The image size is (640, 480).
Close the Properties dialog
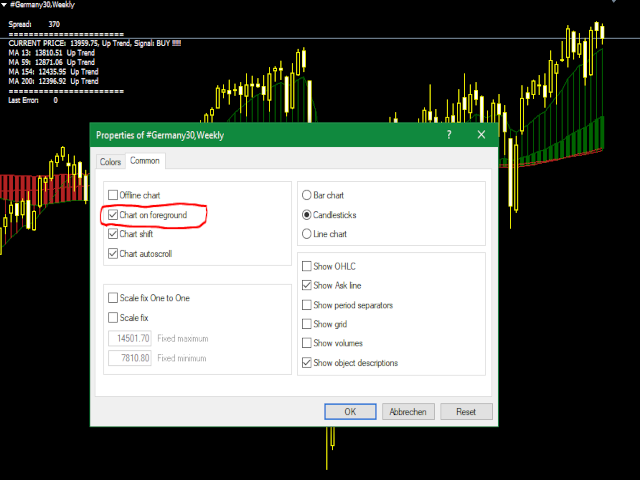(x=481, y=135)
